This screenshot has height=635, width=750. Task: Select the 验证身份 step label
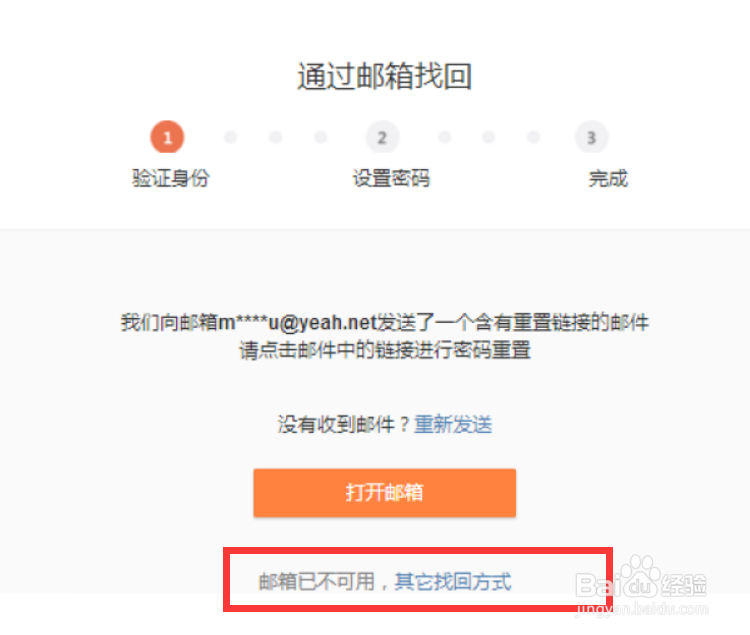pos(171,178)
